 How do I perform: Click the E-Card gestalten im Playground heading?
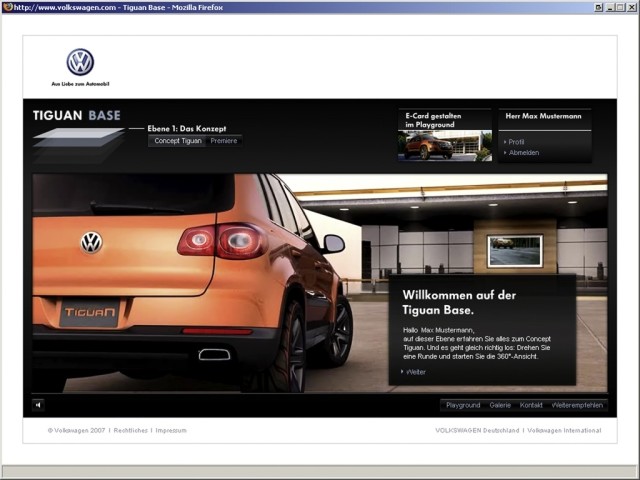[x=433, y=120]
